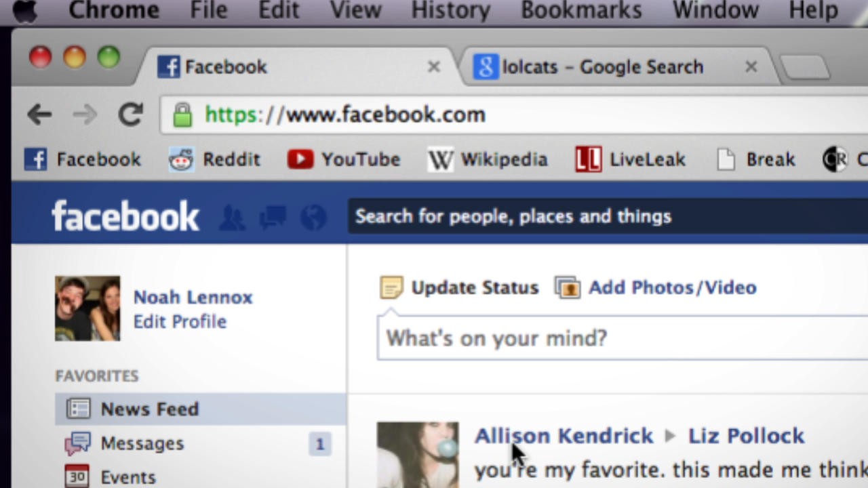The height and width of the screenshot is (488, 868).
Task: Click the What's on your mind field
Action: click(x=610, y=338)
